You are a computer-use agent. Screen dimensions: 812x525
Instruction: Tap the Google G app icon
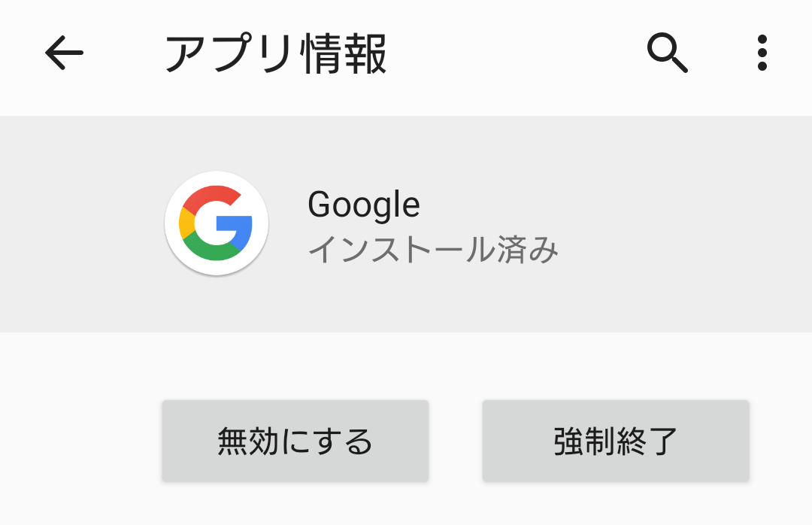click(217, 223)
